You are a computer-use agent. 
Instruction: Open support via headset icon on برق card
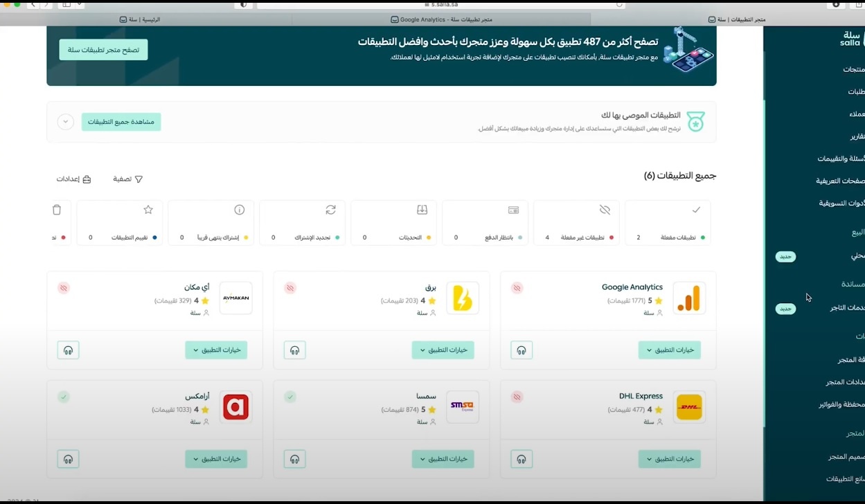pos(294,350)
